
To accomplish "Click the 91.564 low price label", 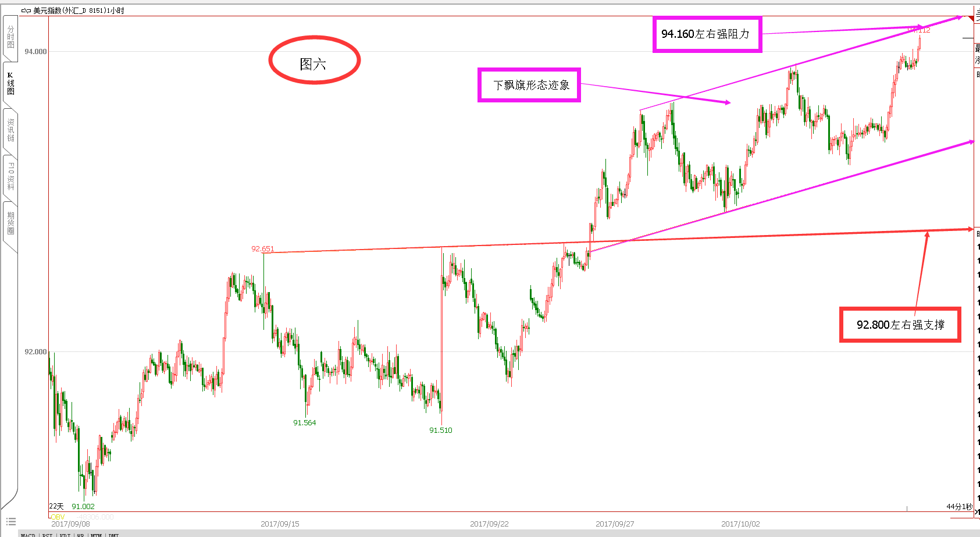I will pos(304,422).
